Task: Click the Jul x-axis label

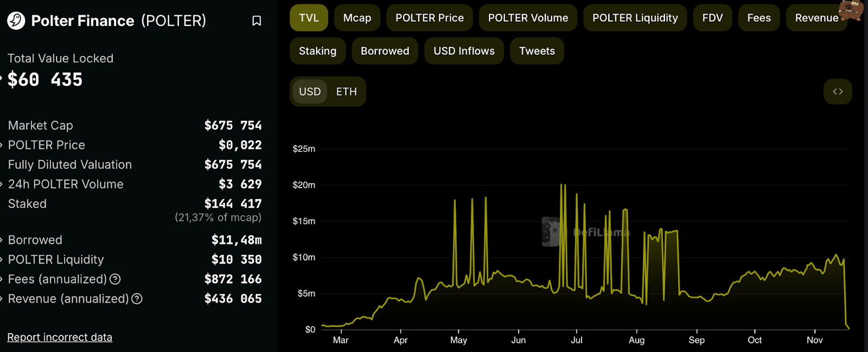Action: tap(577, 340)
